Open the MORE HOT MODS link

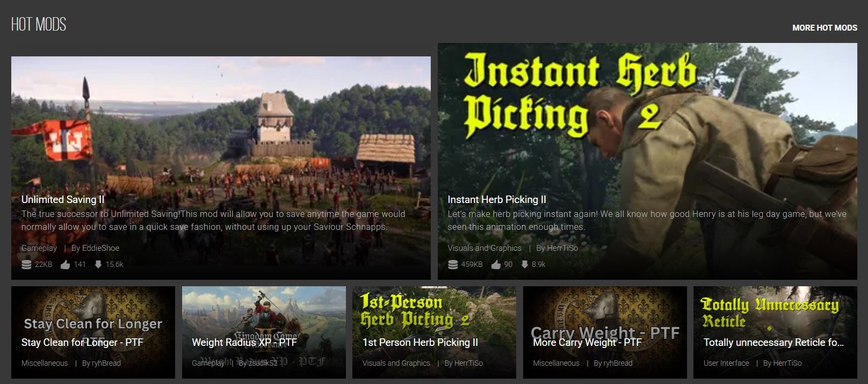click(824, 27)
